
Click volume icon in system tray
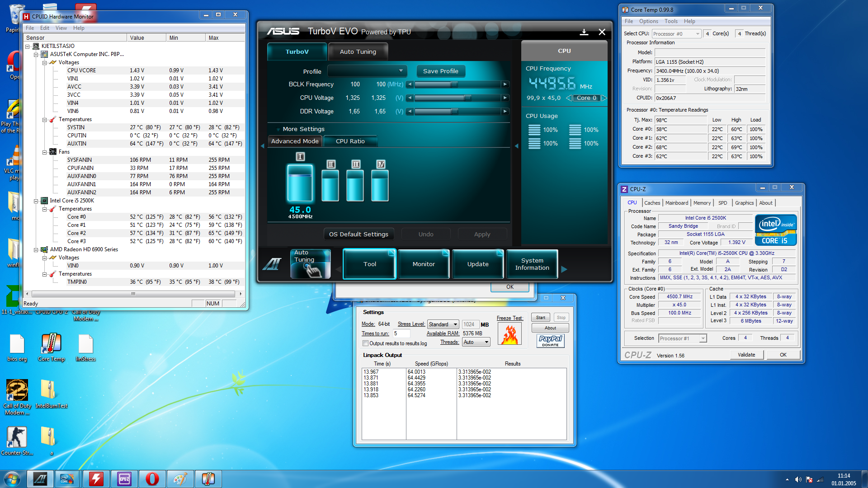[x=798, y=479]
